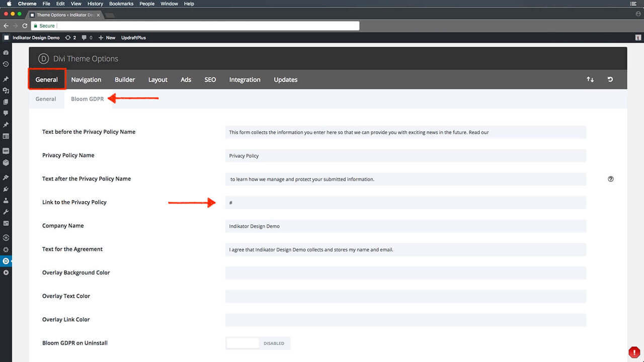
Task: Select the SEO tab
Action: point(210,79)
